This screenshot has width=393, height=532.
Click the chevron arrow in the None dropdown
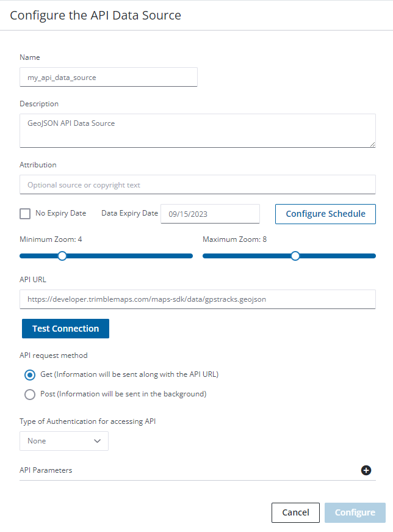[x=97, y=441]
